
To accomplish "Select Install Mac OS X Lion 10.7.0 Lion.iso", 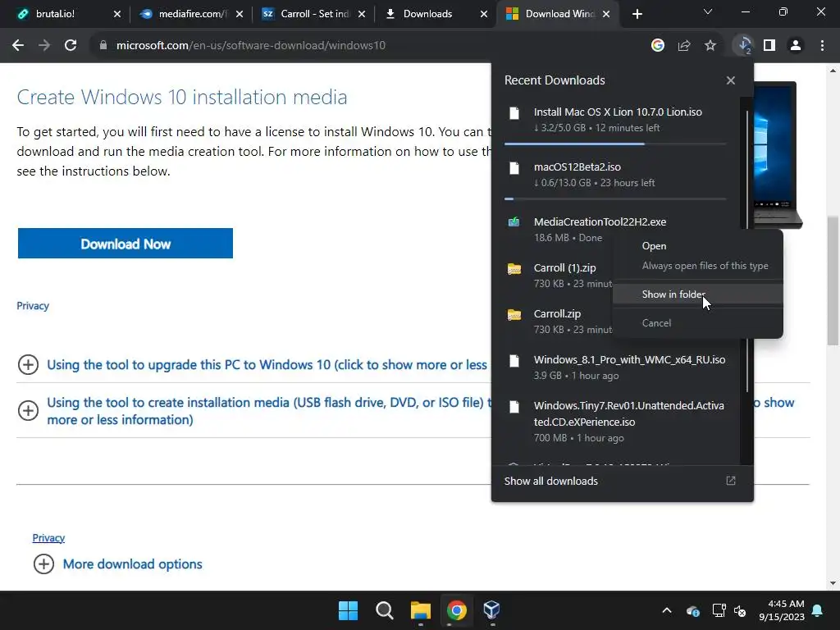I will point(618,112).
